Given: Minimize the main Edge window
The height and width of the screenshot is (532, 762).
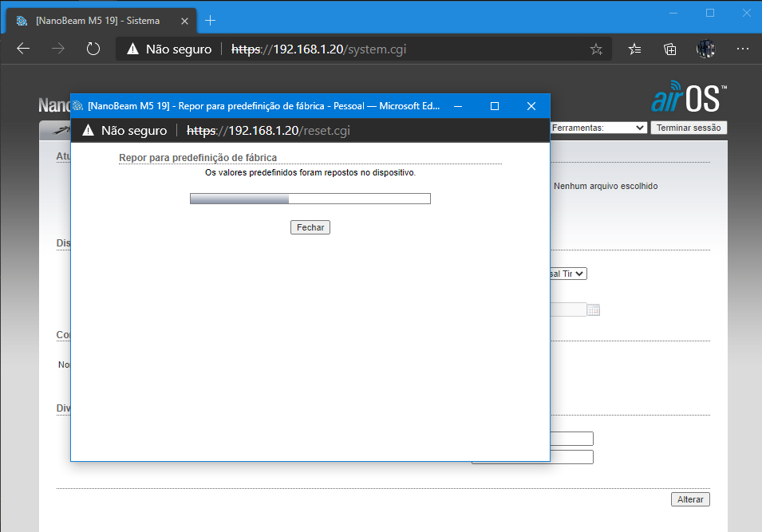Looking at the screenshot, I should [673, 13].
